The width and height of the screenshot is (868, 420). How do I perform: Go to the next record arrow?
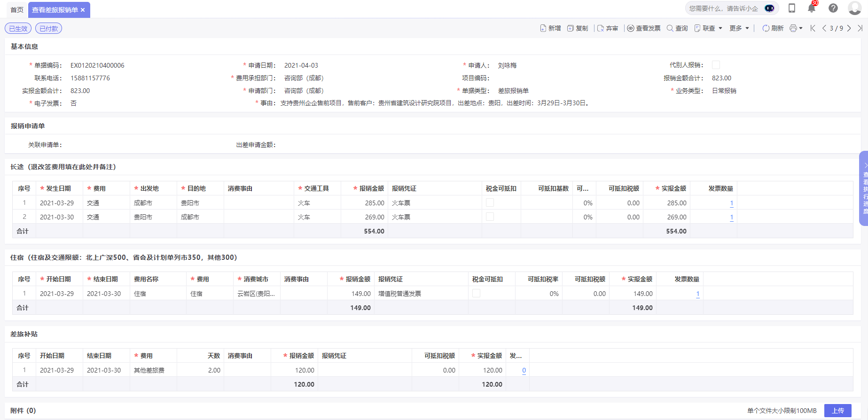click(x=849, y=28)
